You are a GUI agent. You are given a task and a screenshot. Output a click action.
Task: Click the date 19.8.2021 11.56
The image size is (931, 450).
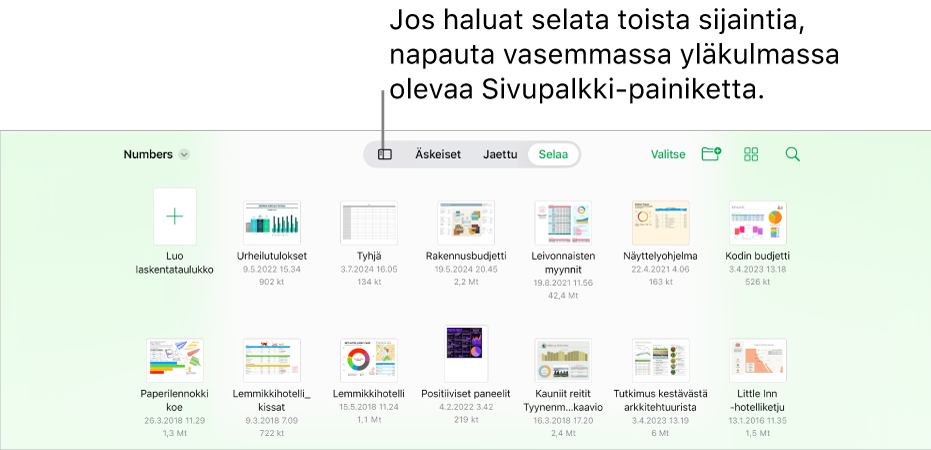(563, 283)
